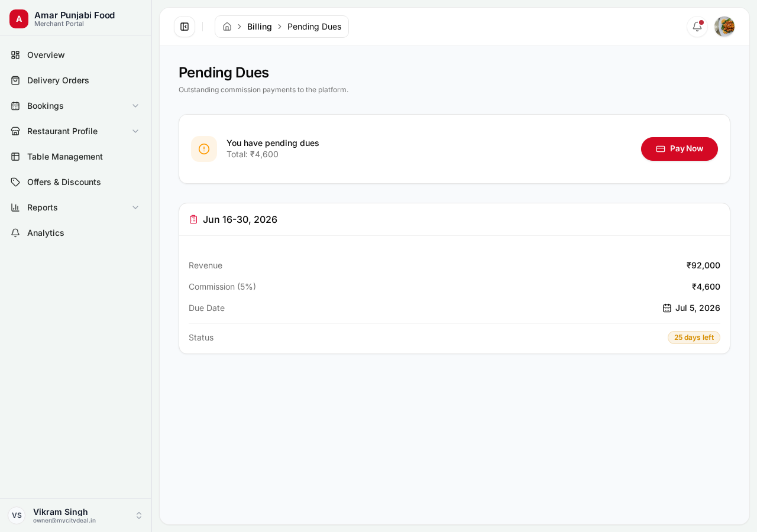
Task: Open the profile avatar picture
Action: click(724, 27)
